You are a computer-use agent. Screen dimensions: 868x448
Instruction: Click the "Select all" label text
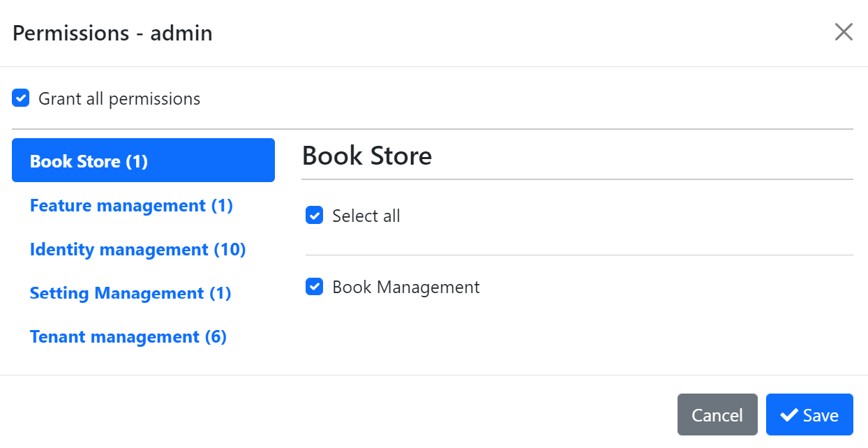pos(366,216)
